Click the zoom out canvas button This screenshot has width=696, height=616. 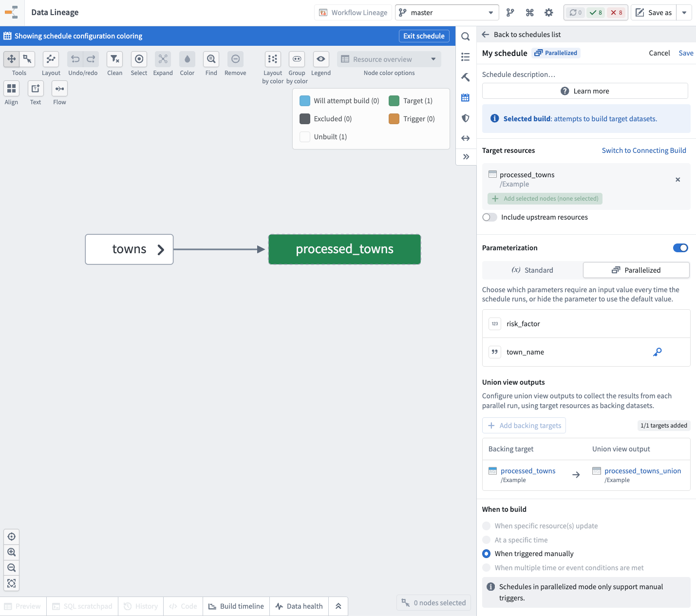[12, 568]
